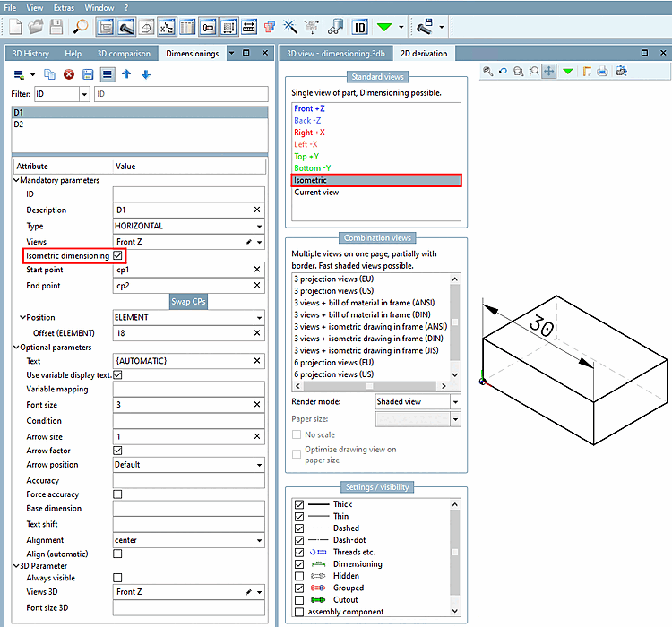Collapse the Optional parameters section
672x627 pixels.
tap(16, 348)
